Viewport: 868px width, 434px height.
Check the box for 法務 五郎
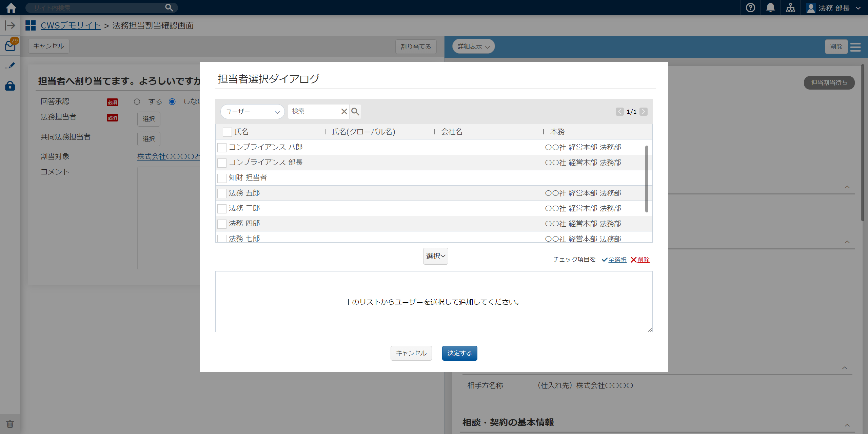coord(222,193)
